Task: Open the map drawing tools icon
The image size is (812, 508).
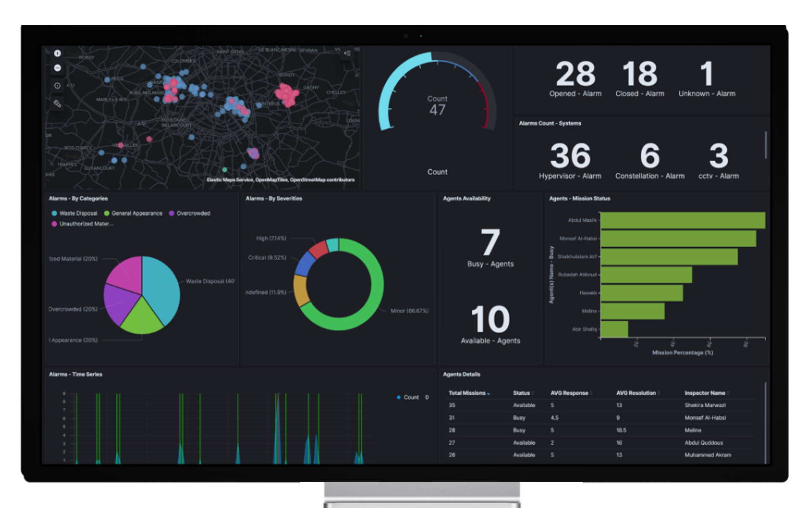Action: [x=57, y=103]
